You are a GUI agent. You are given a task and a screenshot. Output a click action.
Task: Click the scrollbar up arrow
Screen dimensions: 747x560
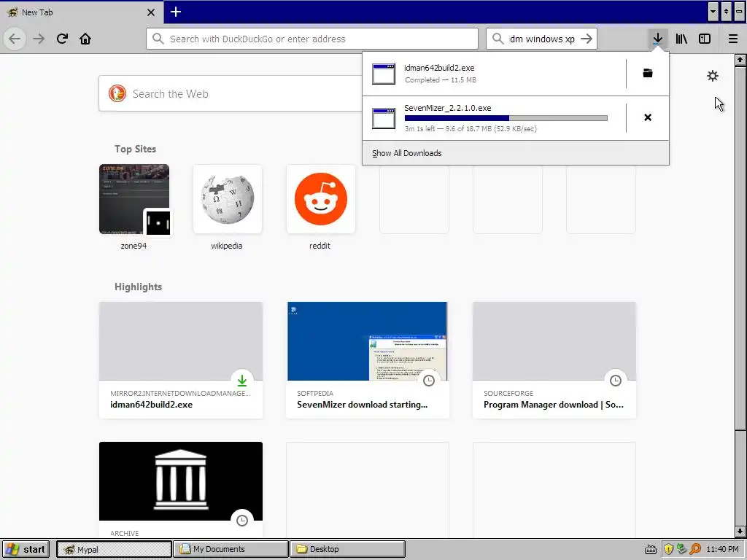point(740,60)
